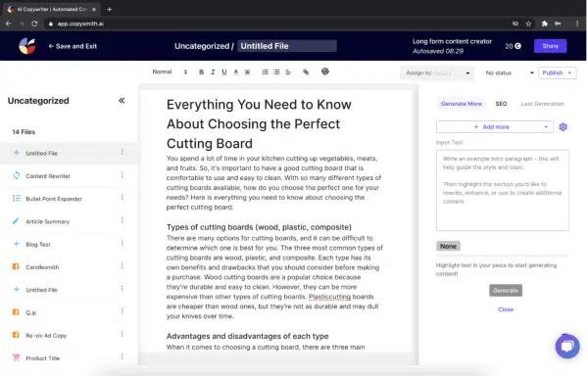Open the Candlesmith file

tap(42, 267)
